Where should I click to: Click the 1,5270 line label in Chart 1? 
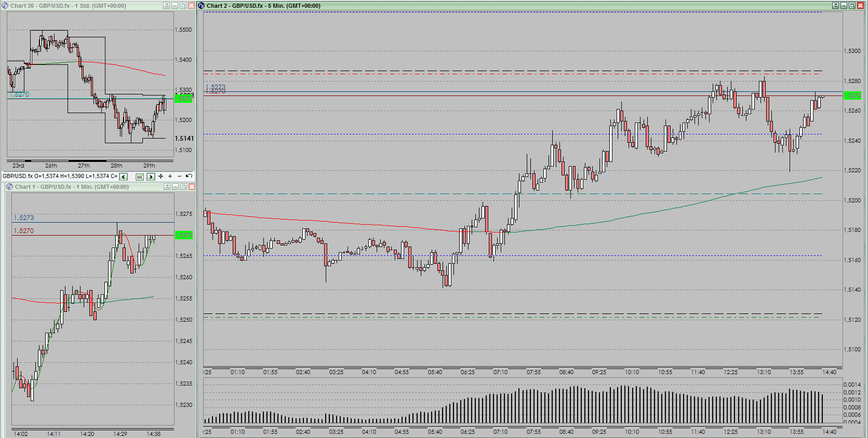pos(24,231)
